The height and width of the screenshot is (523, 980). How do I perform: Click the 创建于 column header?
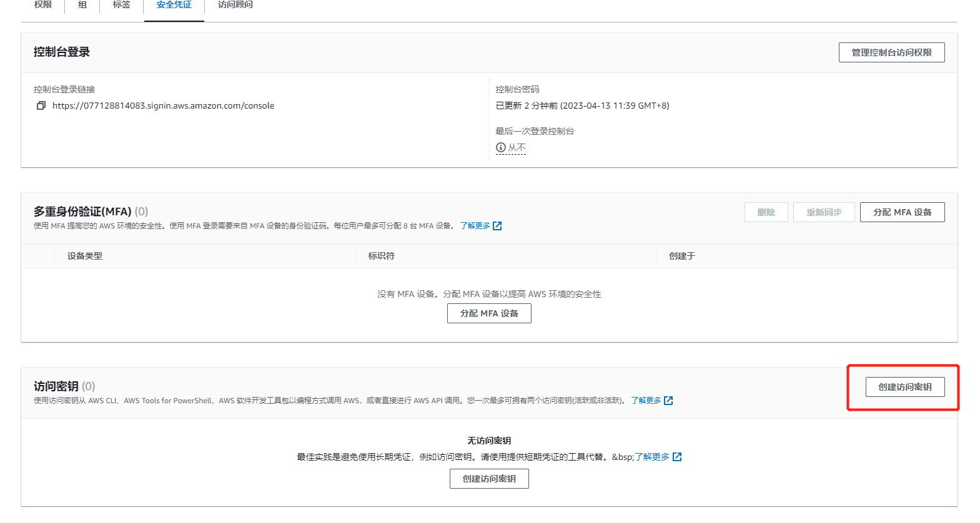coord(682,256)
